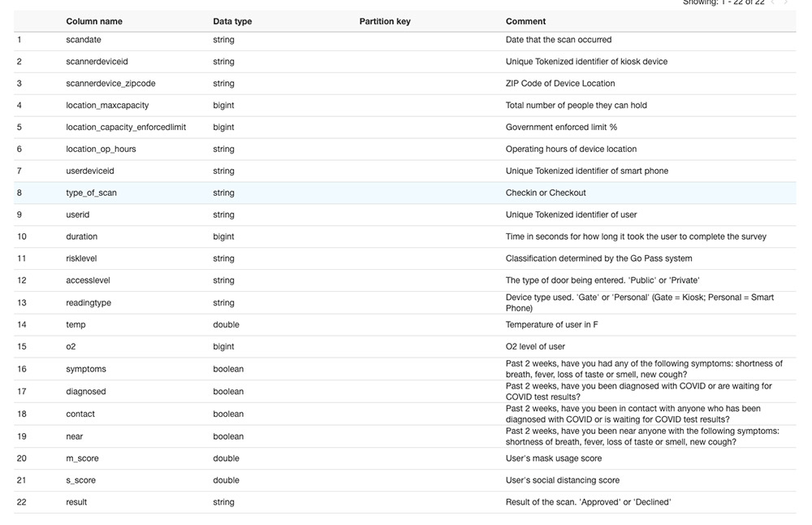812x525 pixels.
Task: Select the "Approved or Declined" result comment
Action: tap(589, 501)
